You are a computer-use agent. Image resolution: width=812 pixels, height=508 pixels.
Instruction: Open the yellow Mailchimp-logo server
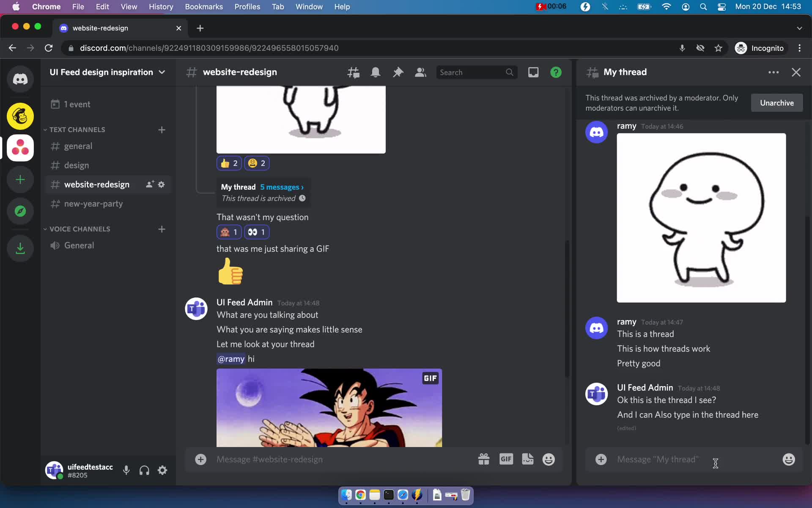(20, 116)
